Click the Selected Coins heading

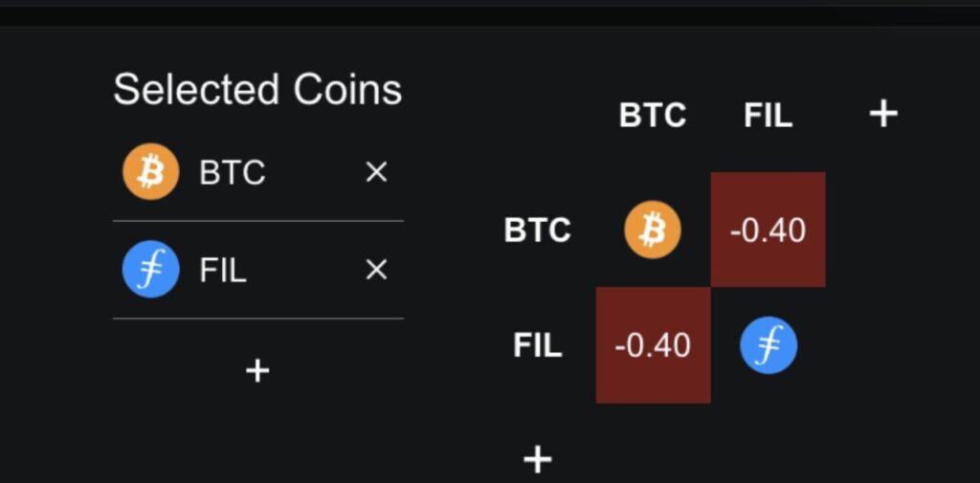257,90
